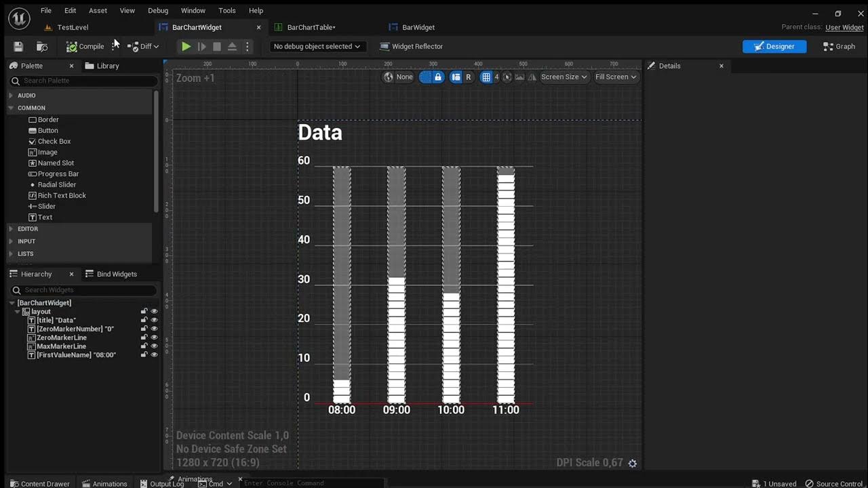Viewport: 868px width, 488px height.
Task: Open the Widget Reflector
Action: 412,46
